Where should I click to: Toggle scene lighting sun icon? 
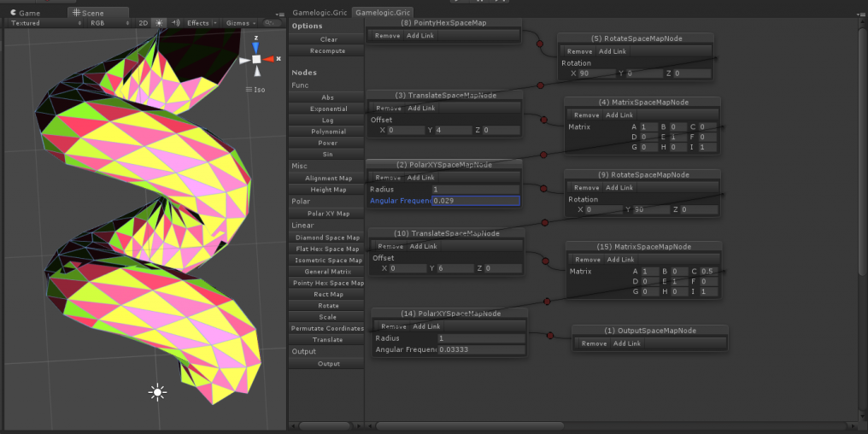tap(159, 23)
